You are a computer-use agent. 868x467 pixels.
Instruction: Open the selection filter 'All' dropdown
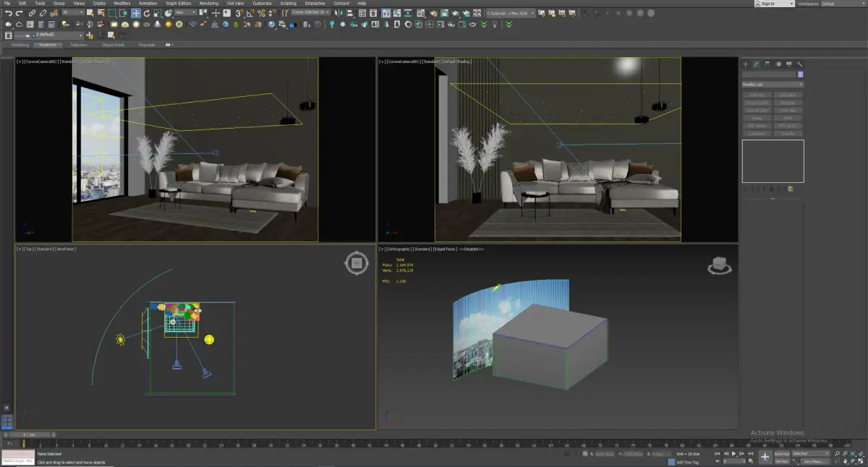coord(73,12)
